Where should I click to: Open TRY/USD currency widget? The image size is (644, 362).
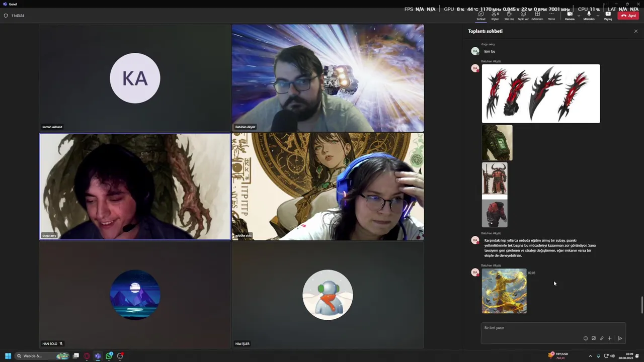tap(558, 356)
